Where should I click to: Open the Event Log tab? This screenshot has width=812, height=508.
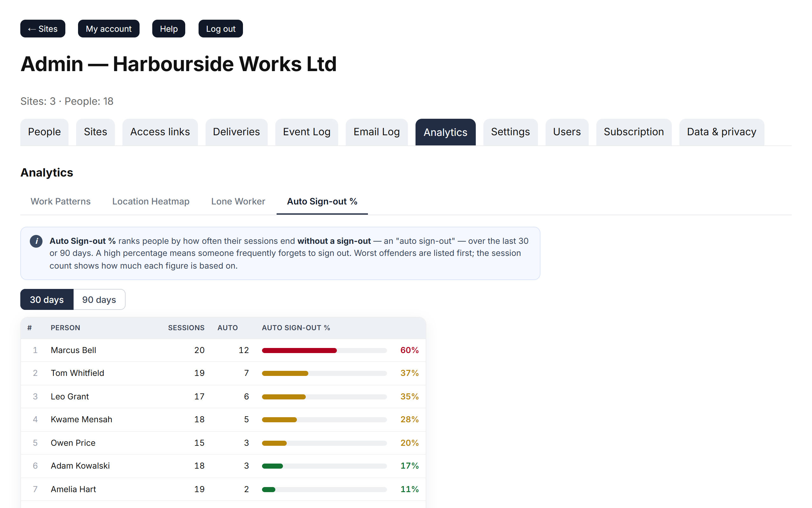[x=307, y=132]
